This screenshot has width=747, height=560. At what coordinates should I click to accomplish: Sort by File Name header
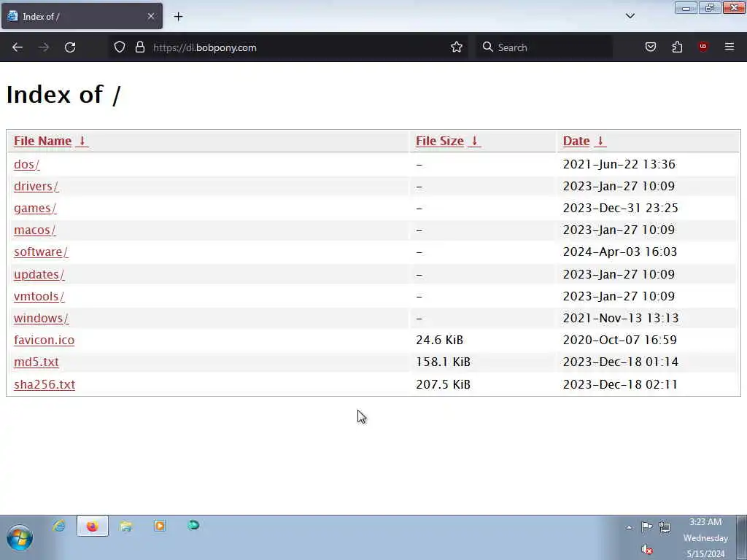42,141
